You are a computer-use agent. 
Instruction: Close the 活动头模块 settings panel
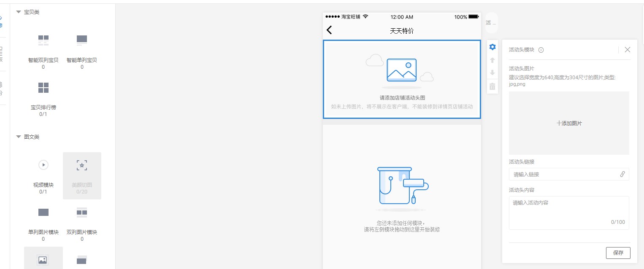point(627,50)
